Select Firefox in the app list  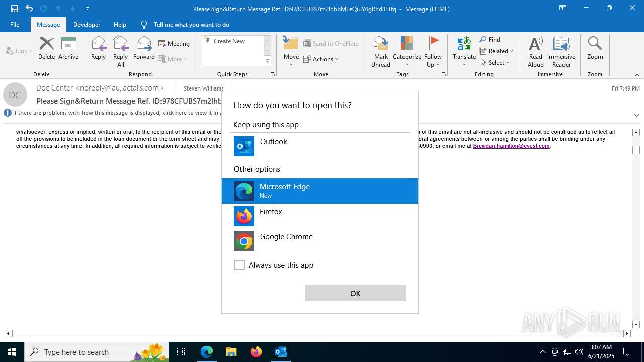[x=320, y=216]
